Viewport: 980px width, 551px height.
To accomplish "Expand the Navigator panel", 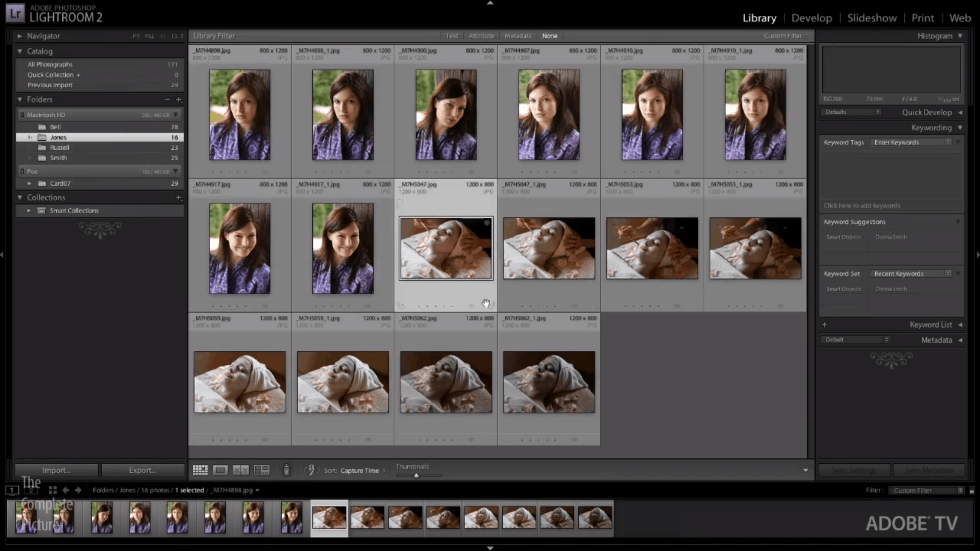I will [x=20, y=36].
